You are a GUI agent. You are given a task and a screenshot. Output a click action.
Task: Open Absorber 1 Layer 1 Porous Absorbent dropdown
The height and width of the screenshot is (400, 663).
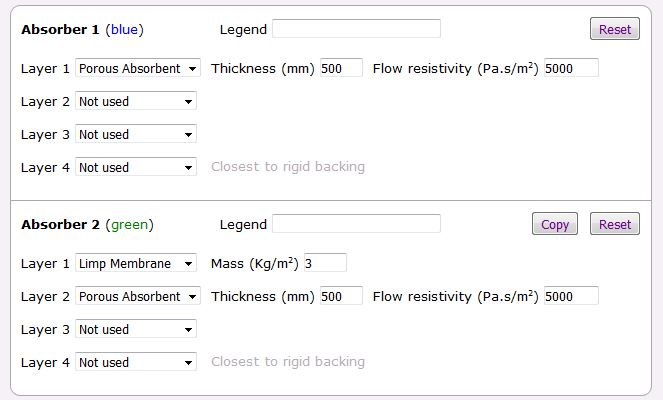coord(138,68)
